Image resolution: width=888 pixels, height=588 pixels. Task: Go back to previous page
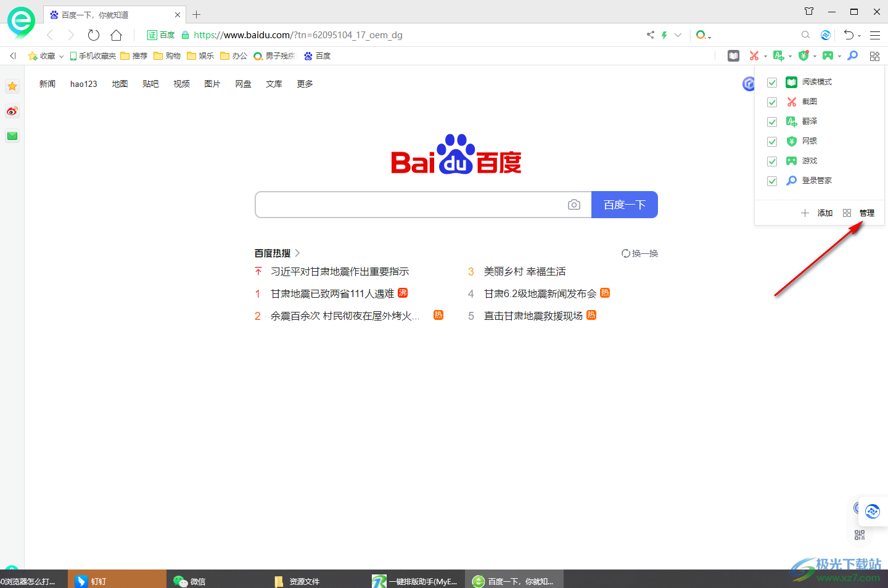(50, 35)
